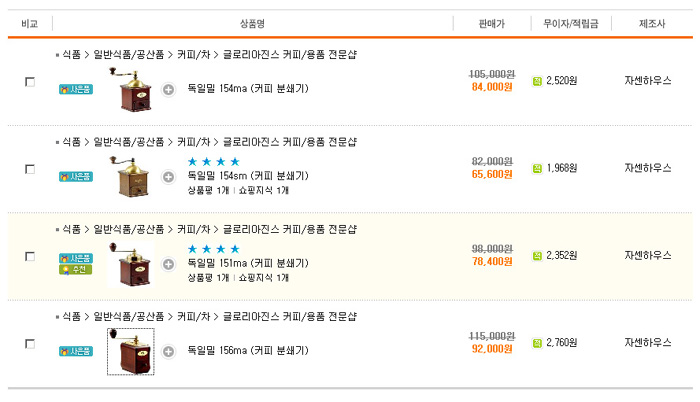Open the 독일밀 151ma (커피 분쇄기) product link

pyautogui.click(x=248, y=263)
